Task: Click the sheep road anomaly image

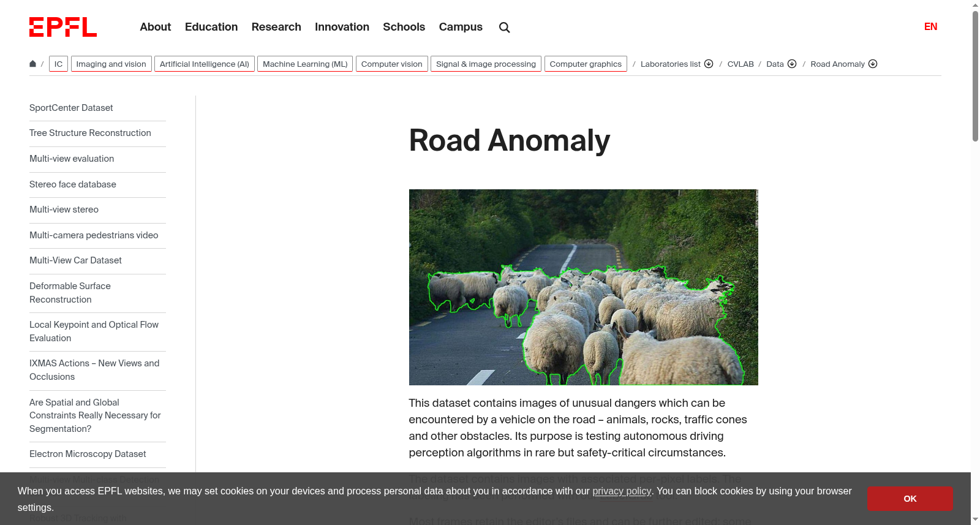Action: [x=583, y=287]
